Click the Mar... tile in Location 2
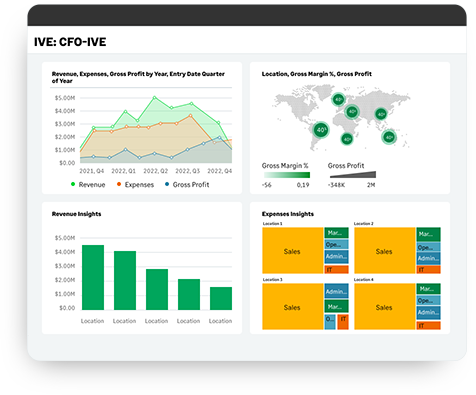 click(429, 234)
